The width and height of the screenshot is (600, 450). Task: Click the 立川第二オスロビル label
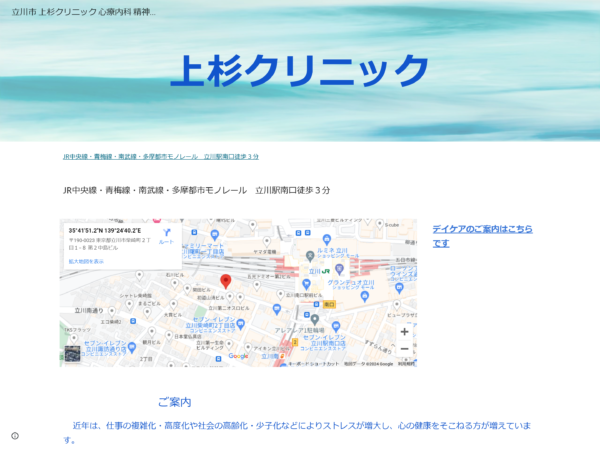tap(229, 308)
